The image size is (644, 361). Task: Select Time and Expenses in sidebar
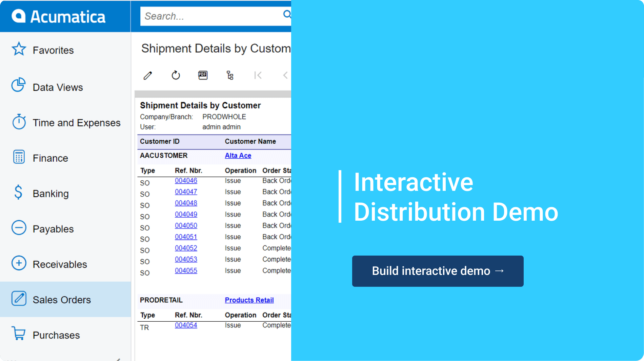[76, 123]
